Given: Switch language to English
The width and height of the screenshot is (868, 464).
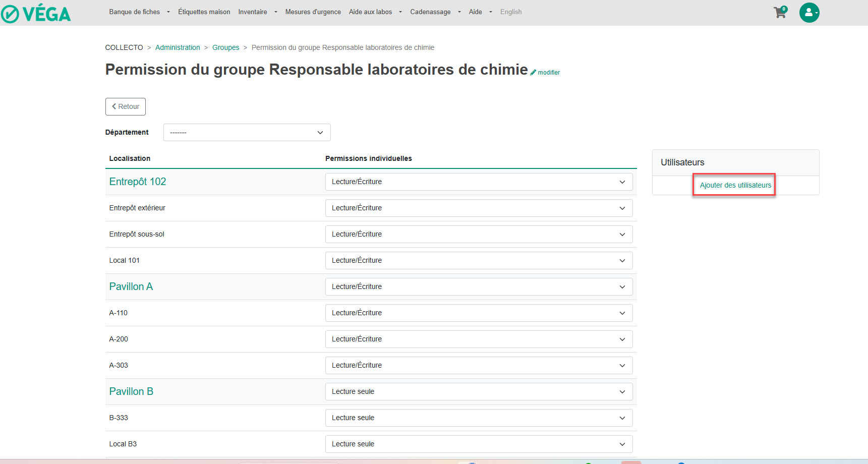Looking at the screenshot, I should [x=510, y=12].
